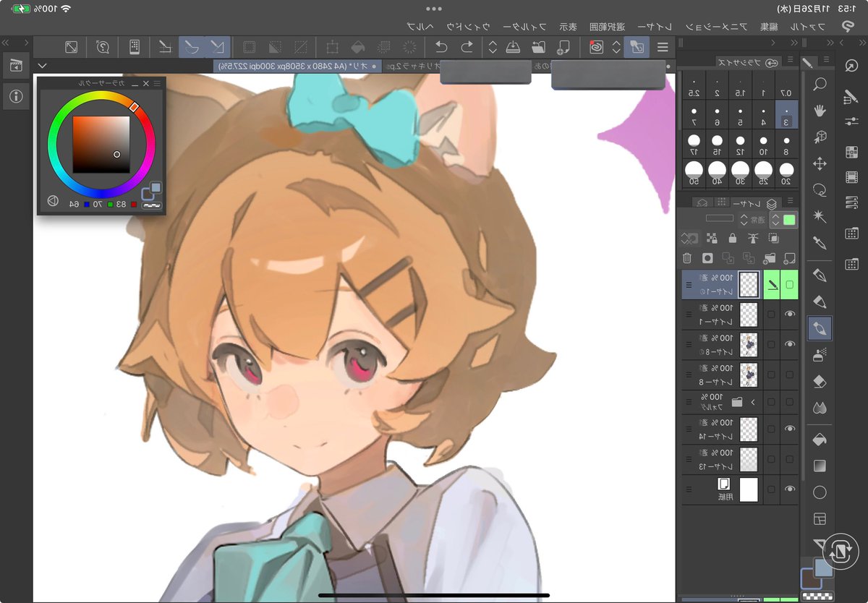The width and height of the screenshot is (868, 603).
Task: Toggle Snap to Special Ruler in command bar
Action: [191, 48]
